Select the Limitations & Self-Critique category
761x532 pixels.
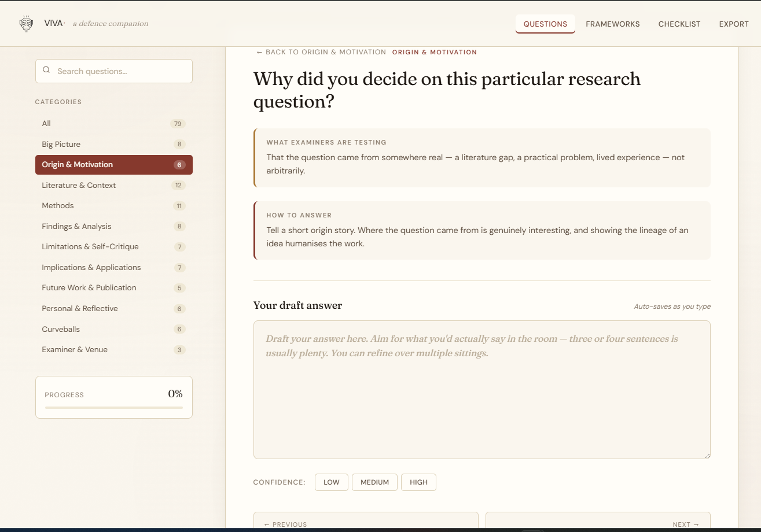click(x=114, y=247)
